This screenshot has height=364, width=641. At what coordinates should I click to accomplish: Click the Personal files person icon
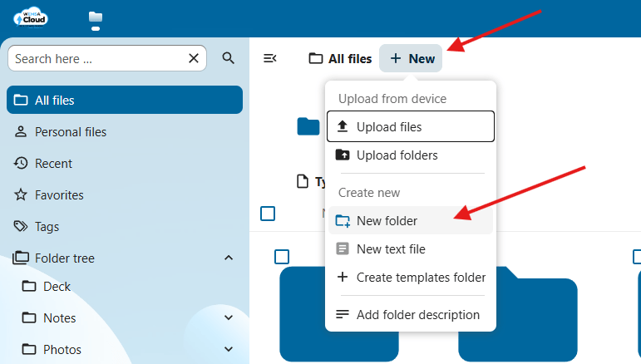pos(21,131)
